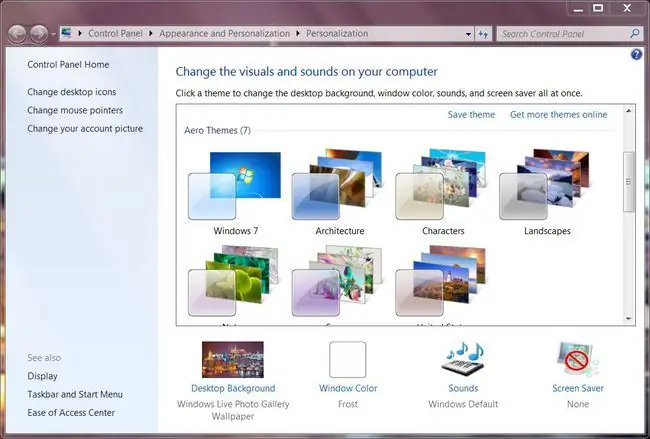Open address bar history dropdown
The height and width of the screenshot is (439, 650).
point(468,34)
